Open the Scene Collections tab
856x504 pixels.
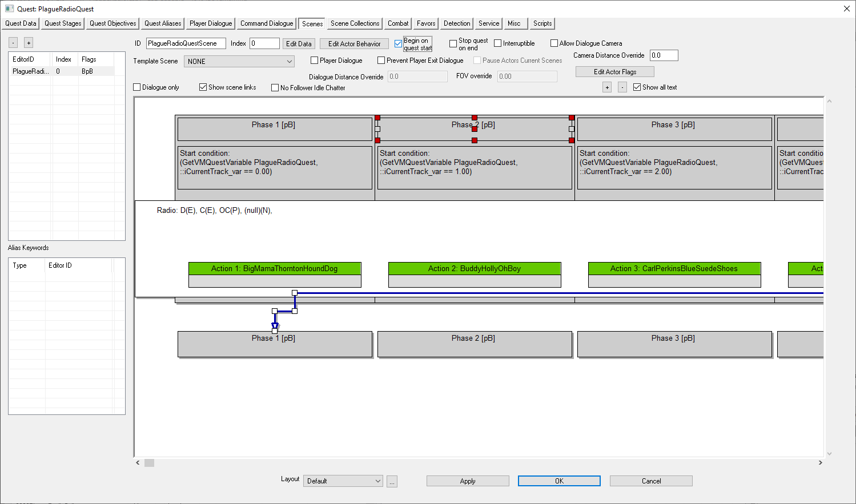355,23
